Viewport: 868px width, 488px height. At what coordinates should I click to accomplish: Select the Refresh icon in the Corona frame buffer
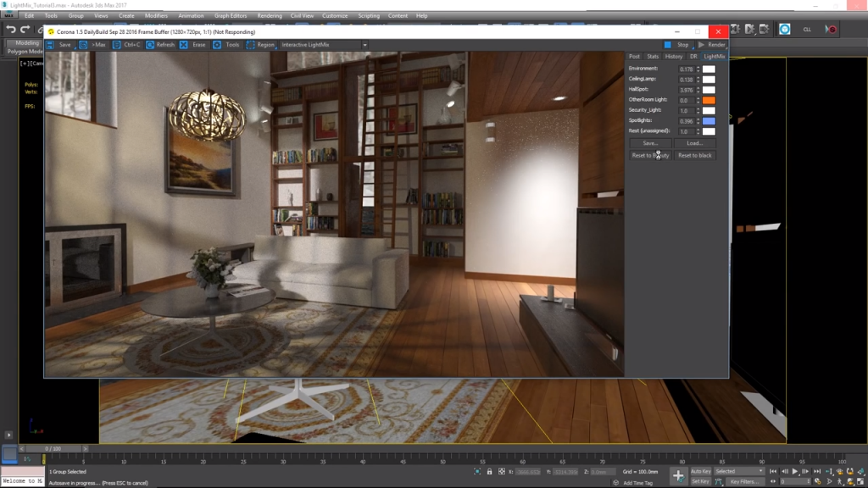tap(150, 45)
